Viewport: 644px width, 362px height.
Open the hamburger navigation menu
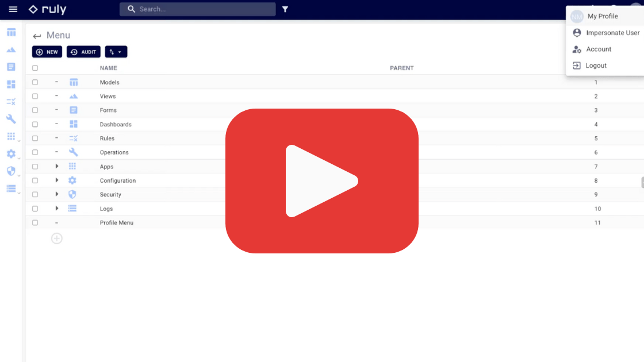pyautogui.click(x=13, y=9)
